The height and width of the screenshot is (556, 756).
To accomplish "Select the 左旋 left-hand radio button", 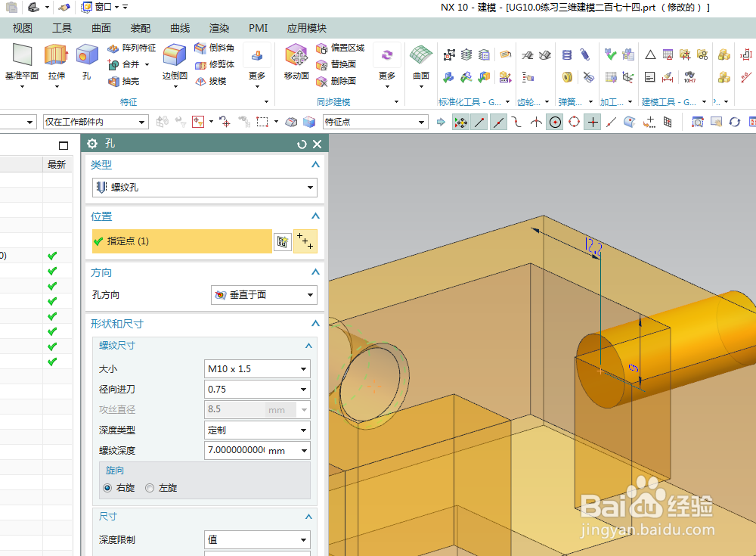I will point(150,488).
